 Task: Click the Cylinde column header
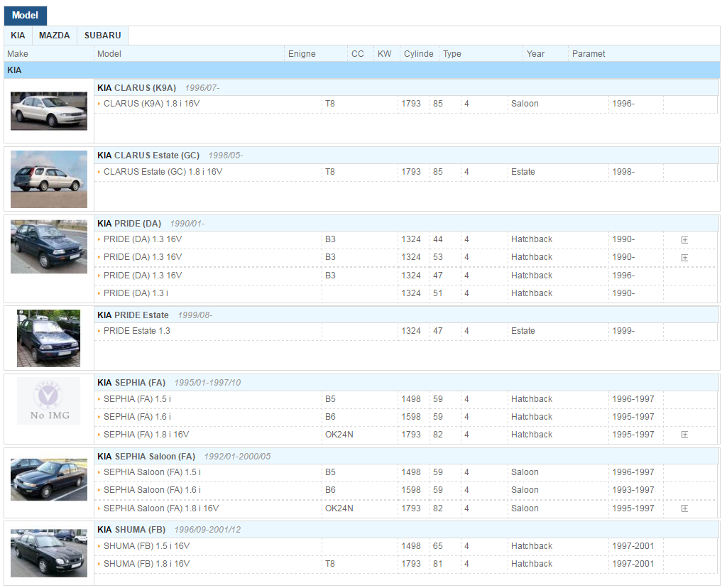(x=419, y=54)
